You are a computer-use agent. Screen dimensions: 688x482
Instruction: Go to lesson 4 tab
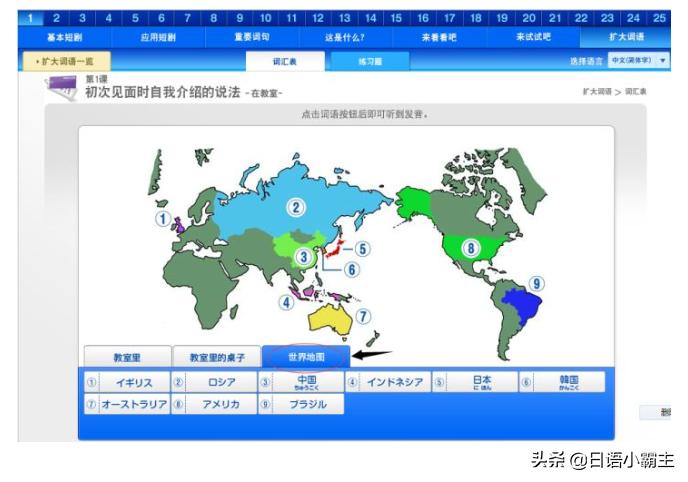pyautogui.click(x=109, y=18)
